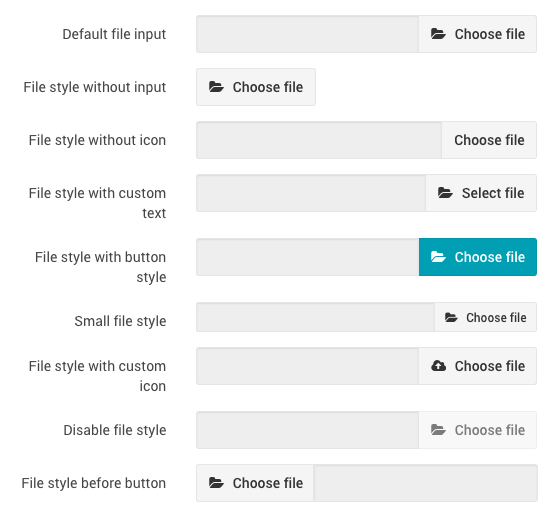Click Choose file text in File style without icon row
Image resolution: width=548 pixels, height=513 pixels.
click(489, 140)
